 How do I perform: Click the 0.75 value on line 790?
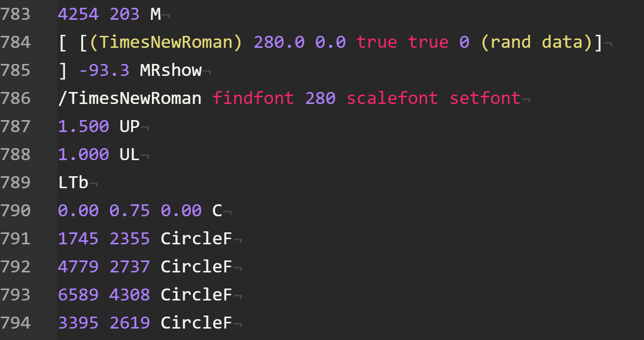point(130,211)
